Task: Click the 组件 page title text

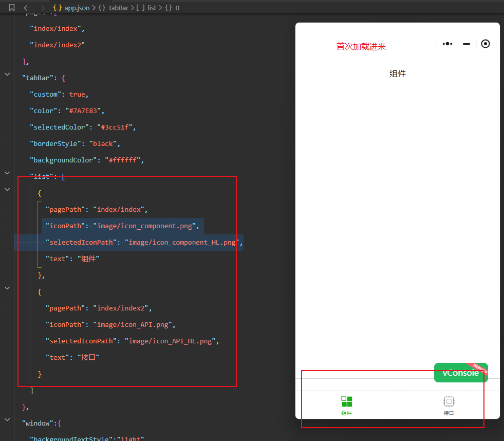Action: [x=398, y=73]
